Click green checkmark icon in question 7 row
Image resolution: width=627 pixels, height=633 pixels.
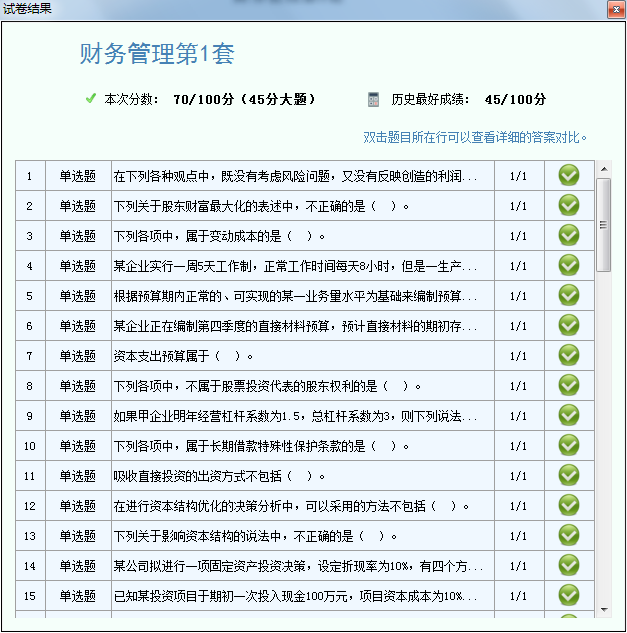tap(569, 355)
